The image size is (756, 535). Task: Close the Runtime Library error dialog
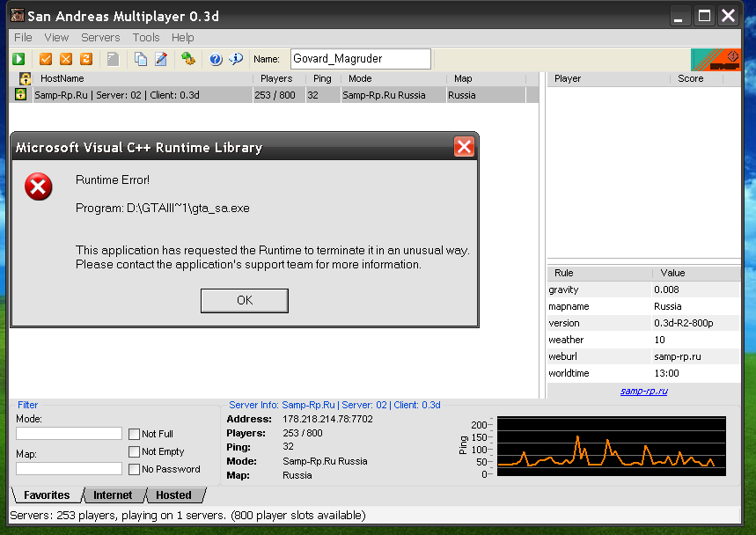[464, 147]
